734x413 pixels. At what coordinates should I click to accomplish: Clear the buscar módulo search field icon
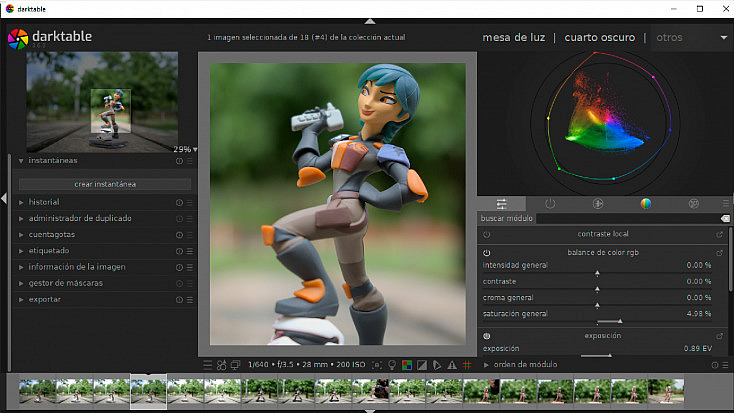(x=725, y=219)
